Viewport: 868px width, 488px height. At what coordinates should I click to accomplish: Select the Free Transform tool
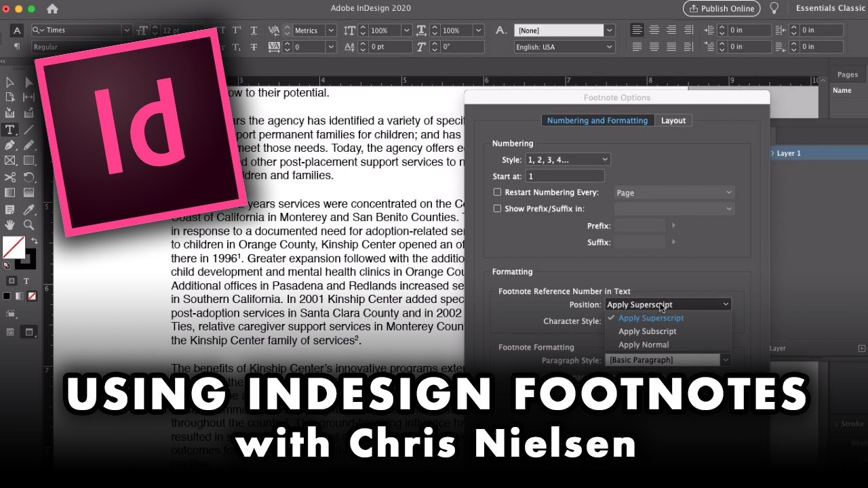(x=29, y=177)
